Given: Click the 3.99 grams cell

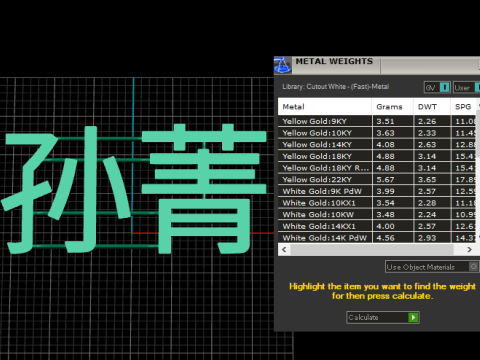Looking at the screenshot, I should pyautogui.click(x=393, y=191).
